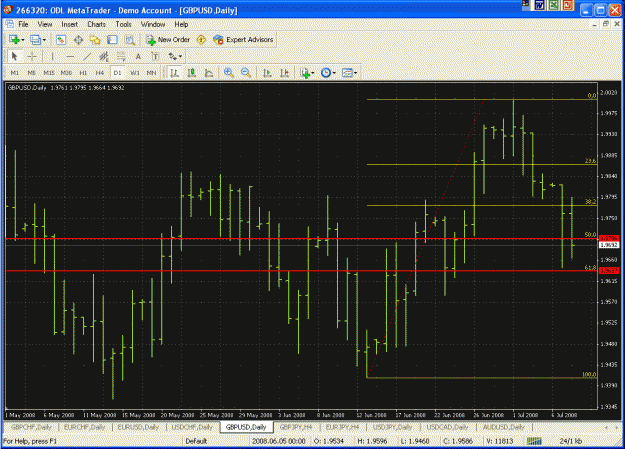Open the Insert menu
Viewport: 625px width, 449px height.
coord(70,24)
